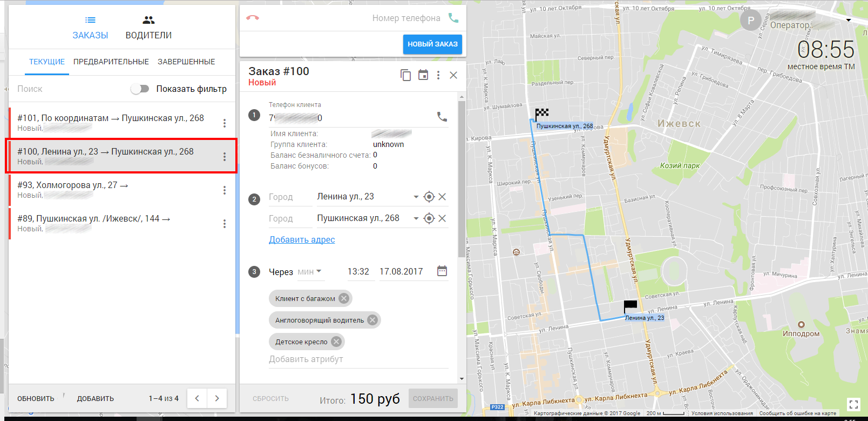Open the Order #100 three-dot menu
The height and width of the screenshot is (421, 868).
pyautogui.click(x=438, y=75)
